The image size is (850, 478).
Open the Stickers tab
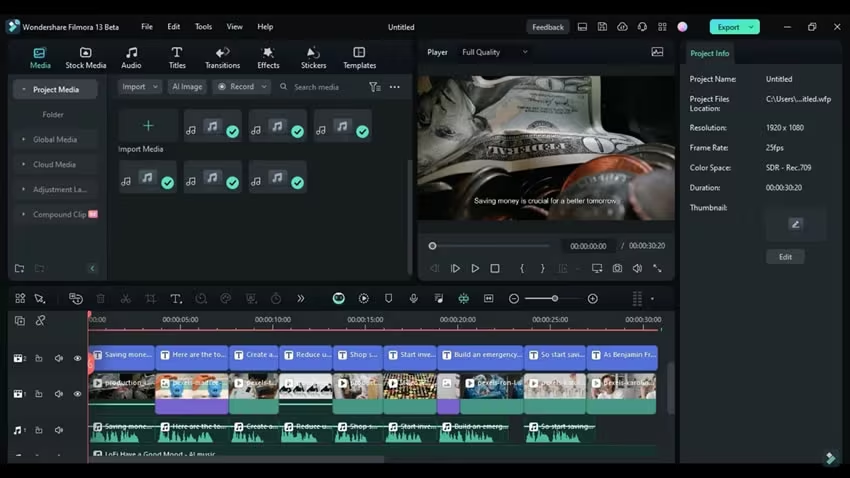(x=313, y=57)
